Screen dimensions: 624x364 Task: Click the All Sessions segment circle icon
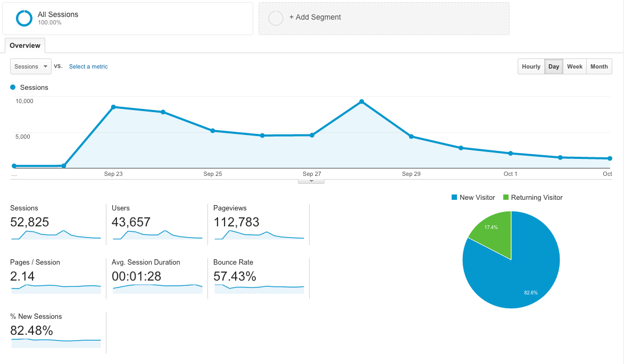point(23,18)
